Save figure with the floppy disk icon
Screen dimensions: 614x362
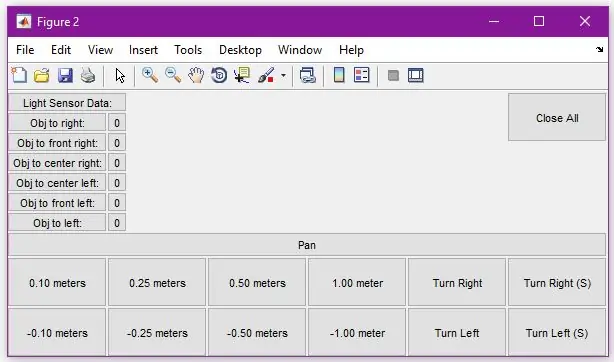click(x=65, y=75)
